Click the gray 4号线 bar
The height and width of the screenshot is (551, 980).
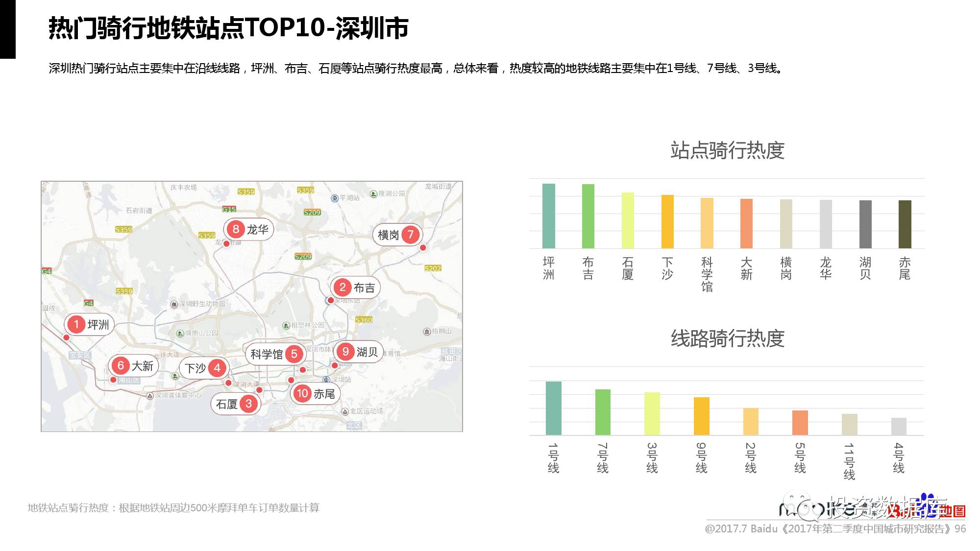(899, 426)
